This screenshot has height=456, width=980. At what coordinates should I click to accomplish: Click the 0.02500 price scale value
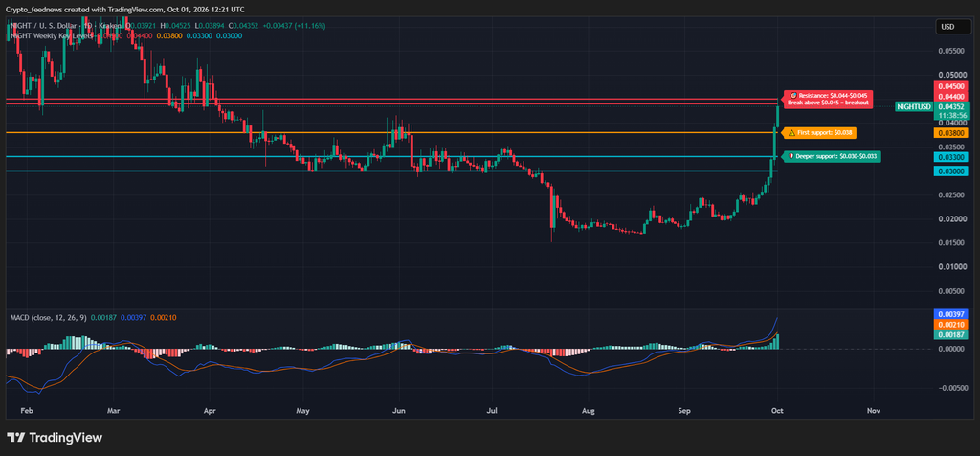click(x=951, y=194)
